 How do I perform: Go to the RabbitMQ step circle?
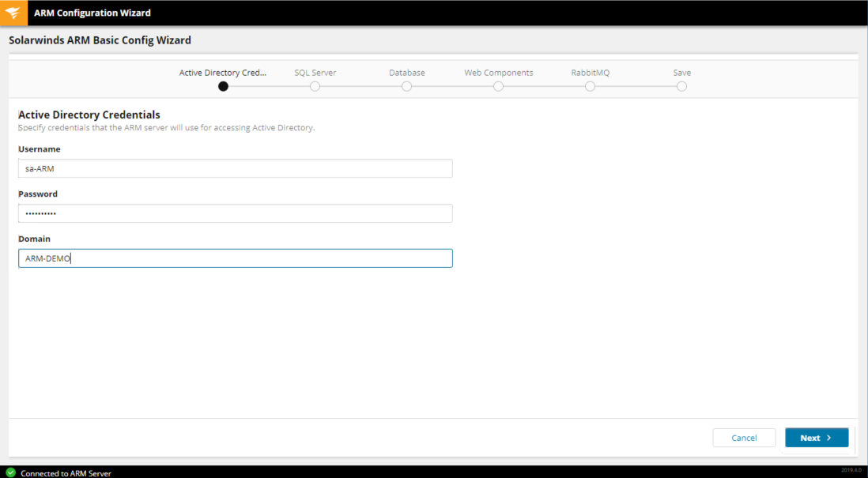(x=590, y=87)
